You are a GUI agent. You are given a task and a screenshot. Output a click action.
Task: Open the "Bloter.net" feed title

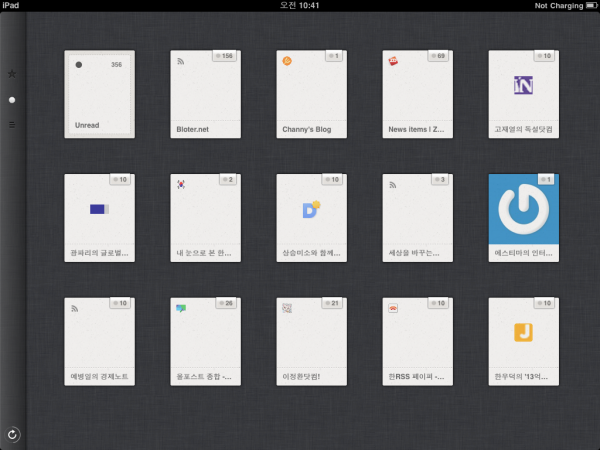(x=192, y=129)
